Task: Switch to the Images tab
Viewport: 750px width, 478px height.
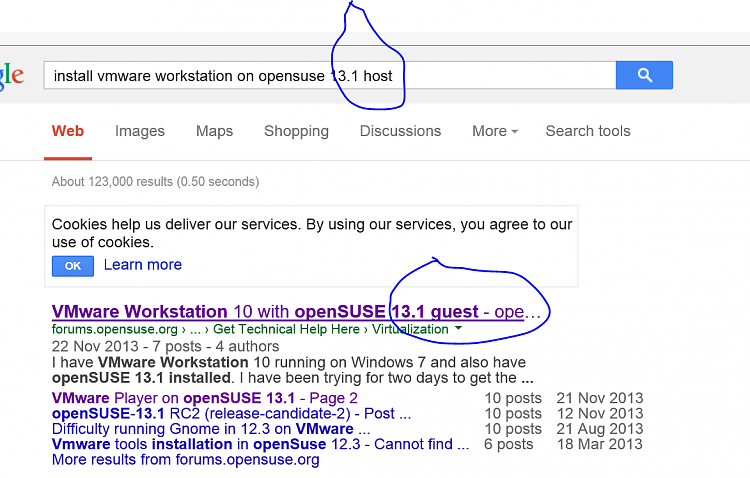Action: point(140,131)
